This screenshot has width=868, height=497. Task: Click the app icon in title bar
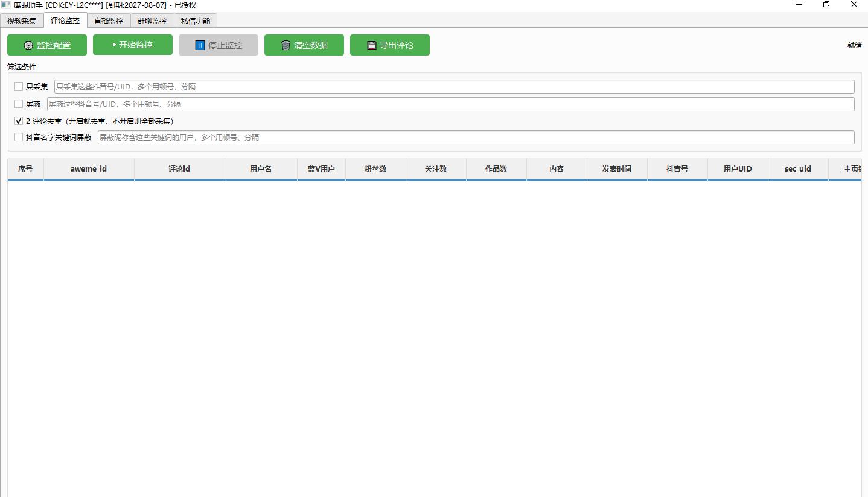(x=6, y=5)
